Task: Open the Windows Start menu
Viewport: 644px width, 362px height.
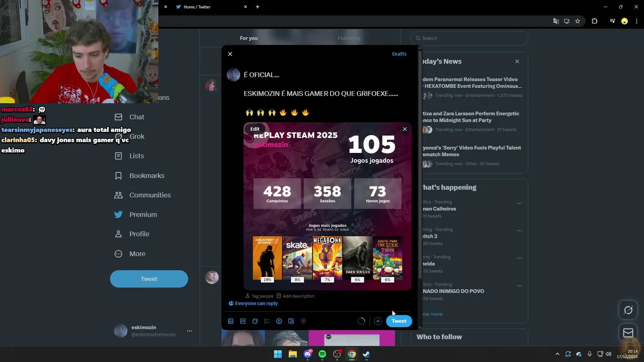Action: click(x=278, y=354)
